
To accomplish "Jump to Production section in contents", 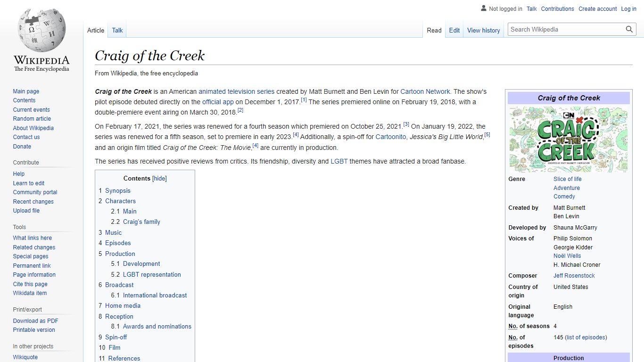I will (x=120, y=254).
